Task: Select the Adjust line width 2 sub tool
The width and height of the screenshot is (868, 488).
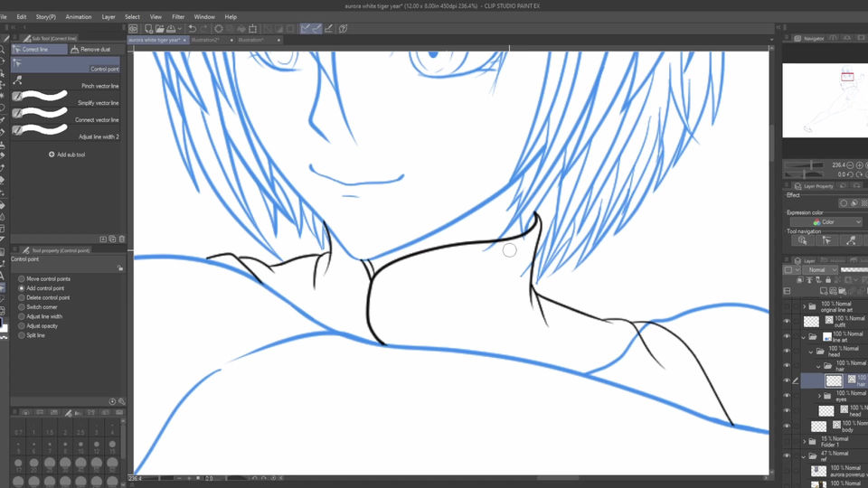Action: 65,132
